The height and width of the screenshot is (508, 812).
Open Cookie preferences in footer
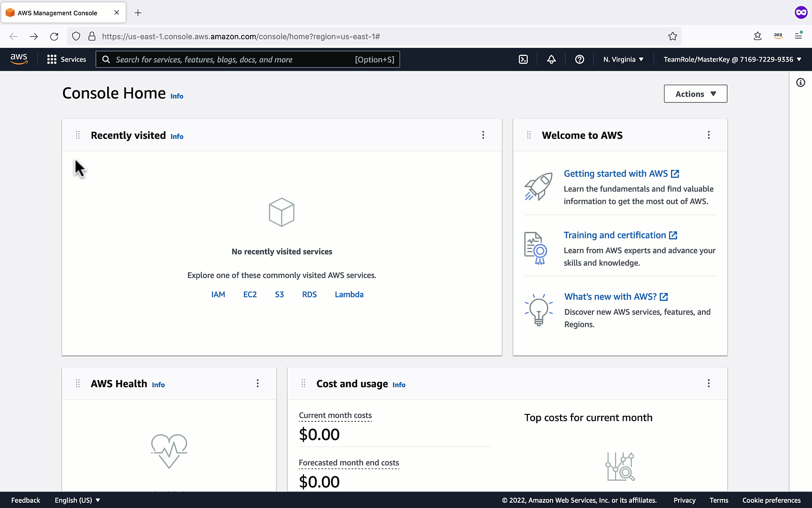coord(772,500)
